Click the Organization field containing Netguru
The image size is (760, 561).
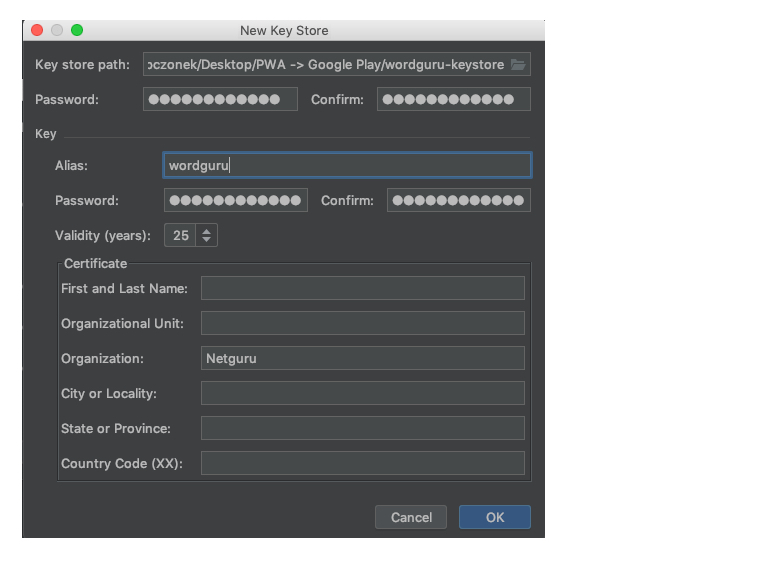tap(363, 358)
